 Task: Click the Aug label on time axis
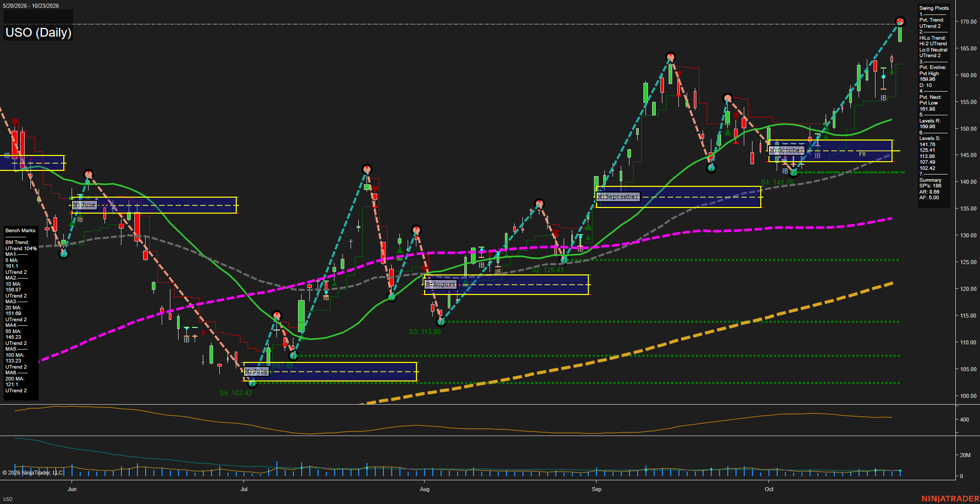pyautogui.click(x=425, y=489)
